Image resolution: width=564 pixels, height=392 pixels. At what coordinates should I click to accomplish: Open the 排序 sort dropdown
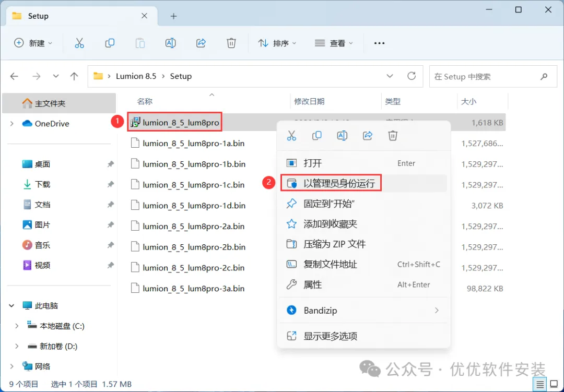click(277, 43)
